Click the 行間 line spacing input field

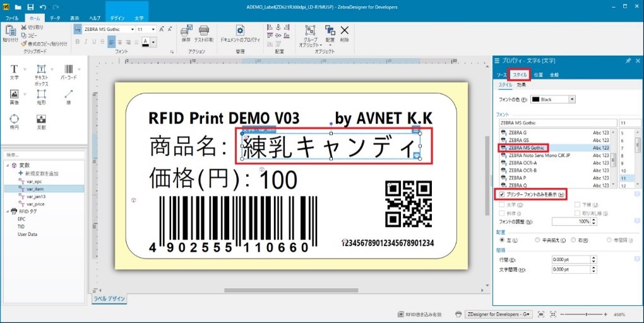(570, 260)
